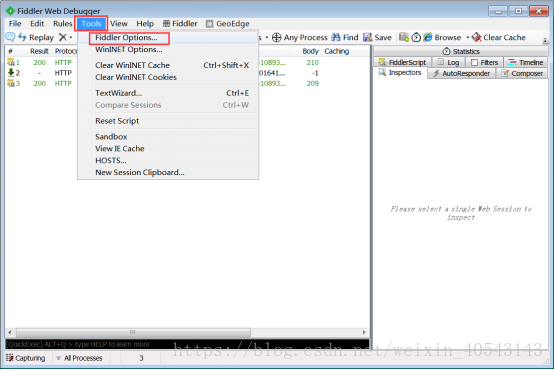This screenshot has height=370, width=554.
Task: Click the comment speech-bubble icon in toolbar
Action: 11,37
